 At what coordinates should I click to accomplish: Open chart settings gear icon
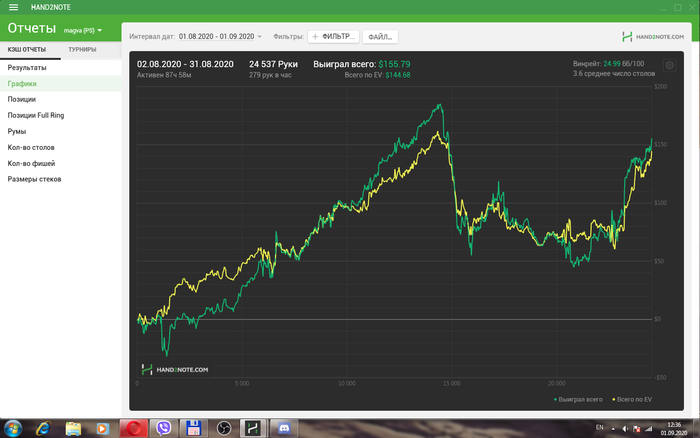click(669, 66)
